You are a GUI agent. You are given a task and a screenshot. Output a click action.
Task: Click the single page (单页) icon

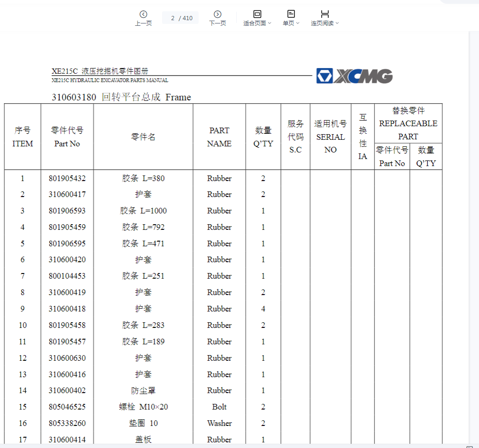click(291, 14)
